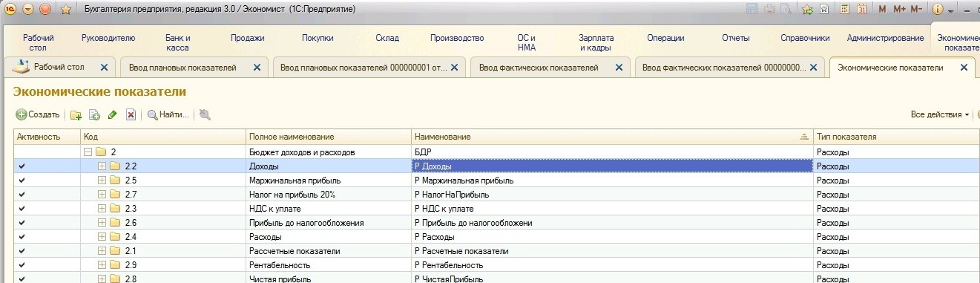Open the Склад section
The image size is (980, 283).
coord(387,38)
